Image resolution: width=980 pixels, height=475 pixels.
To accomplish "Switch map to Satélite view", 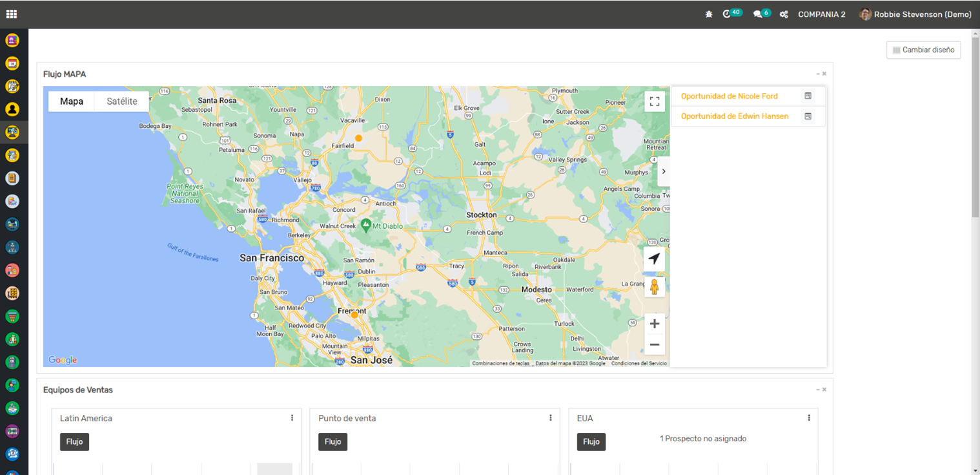I will pyautogui.click(x=122, y=101).
